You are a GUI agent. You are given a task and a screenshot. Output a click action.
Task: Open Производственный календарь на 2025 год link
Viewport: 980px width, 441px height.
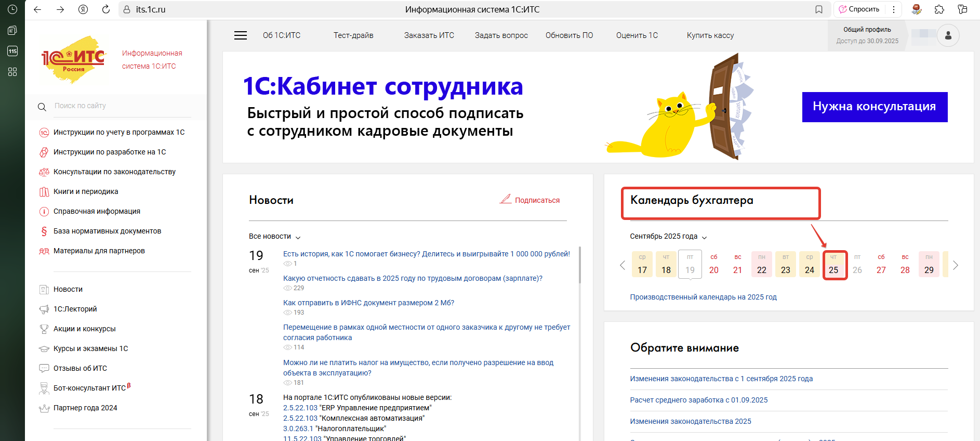tap(703, 297)
